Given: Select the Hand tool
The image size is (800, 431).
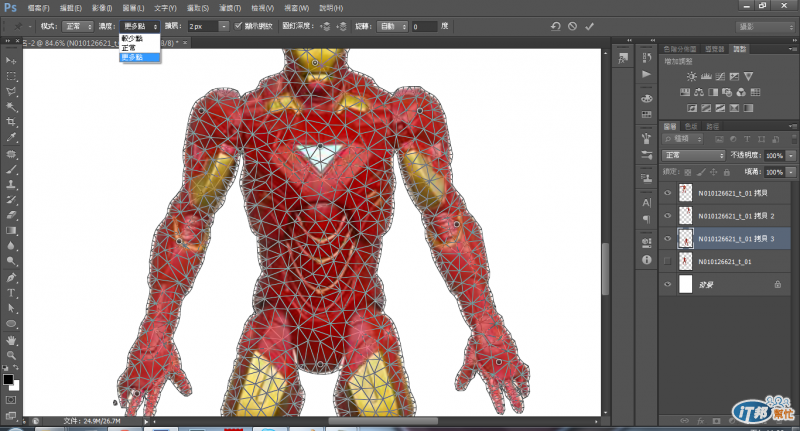Looking at the screenshot, I should point(11,340).
